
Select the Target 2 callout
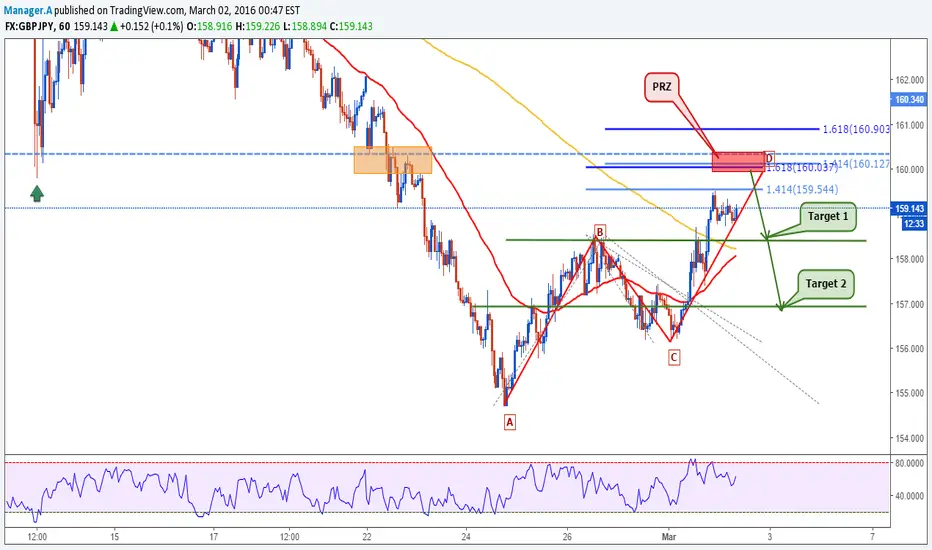coord(826,284)
